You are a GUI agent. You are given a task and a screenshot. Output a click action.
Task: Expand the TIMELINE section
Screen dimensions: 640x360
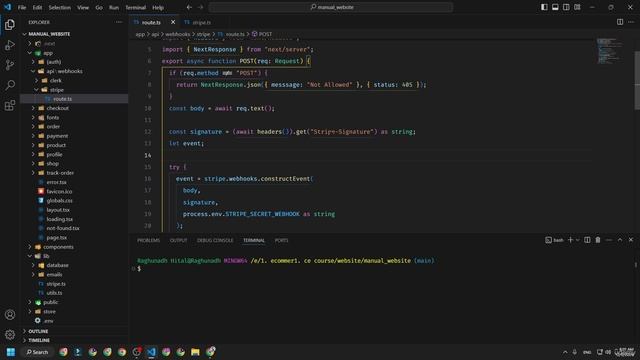pos(74,340)
